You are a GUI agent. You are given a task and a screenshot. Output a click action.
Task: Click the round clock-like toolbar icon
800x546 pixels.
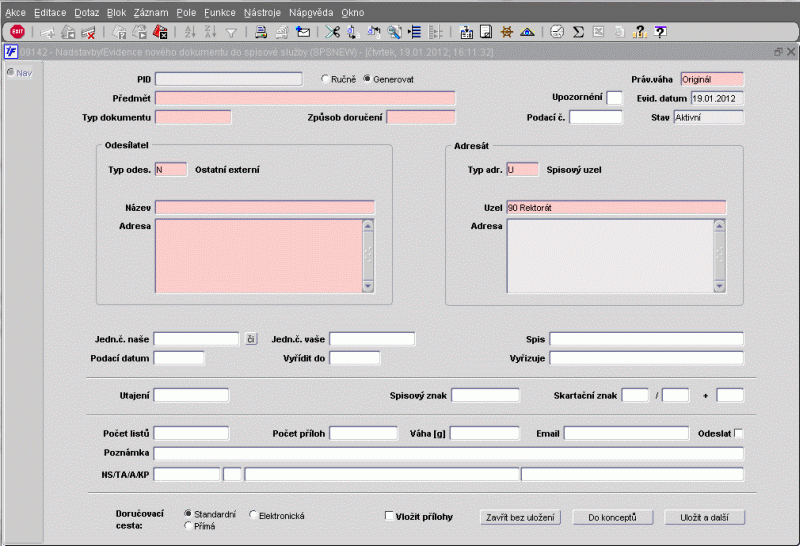click(x=557, y=32)
